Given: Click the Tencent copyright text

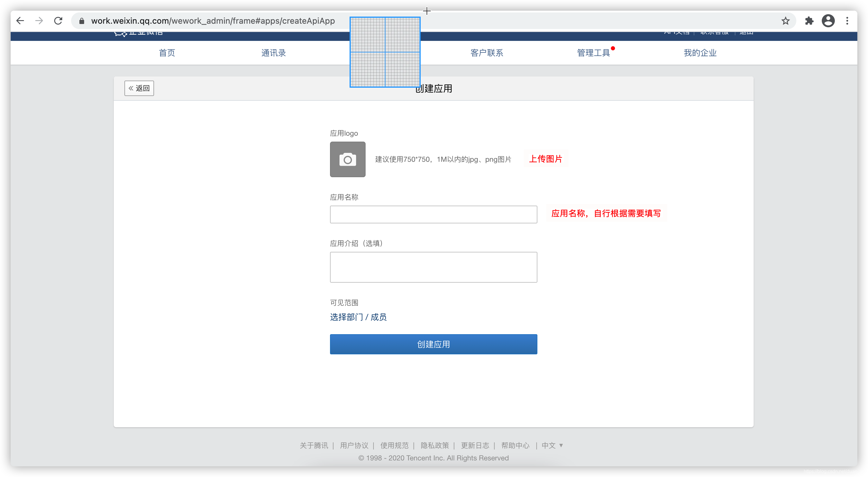Looking at the screenshot, I should [433, 458].
